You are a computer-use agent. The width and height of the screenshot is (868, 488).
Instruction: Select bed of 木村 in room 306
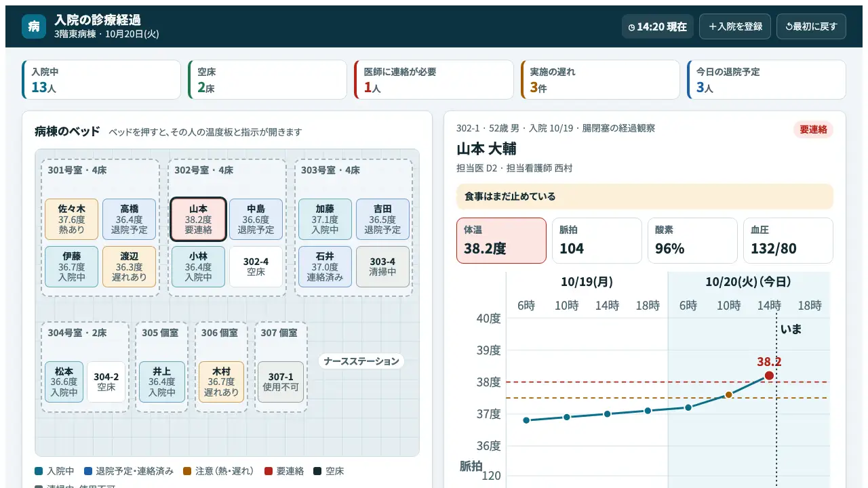click(x=221, y=382)
